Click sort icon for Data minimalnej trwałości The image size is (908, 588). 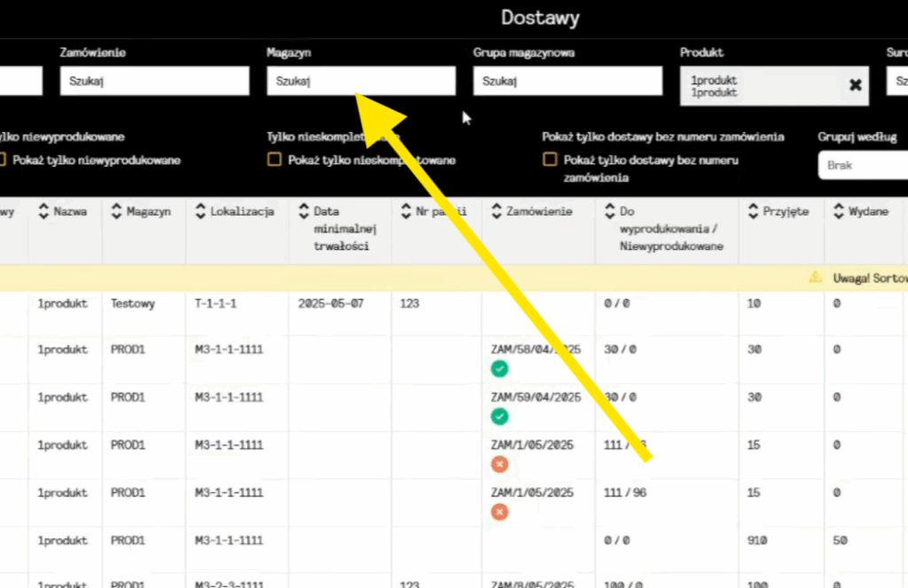pyautogui.click(x=303, y=212)
